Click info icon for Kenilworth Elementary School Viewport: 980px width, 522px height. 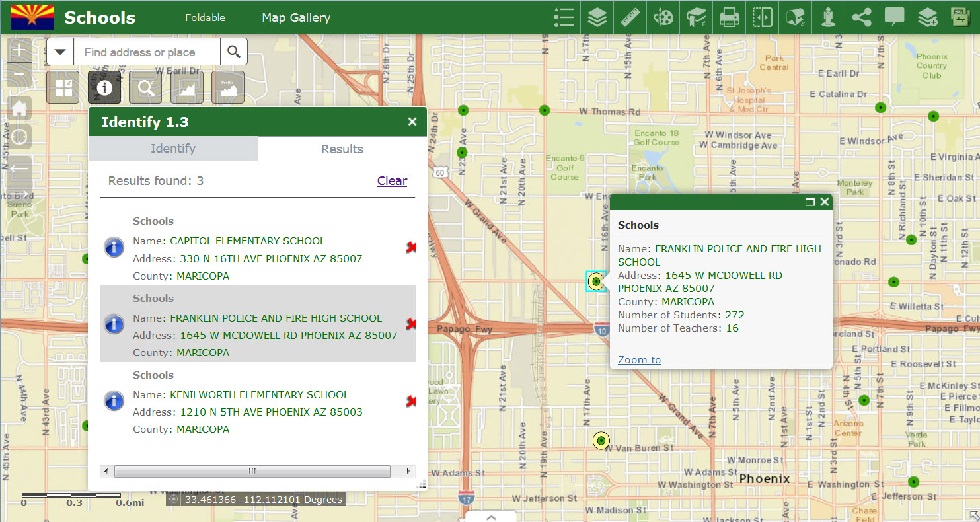coord(114,400)
